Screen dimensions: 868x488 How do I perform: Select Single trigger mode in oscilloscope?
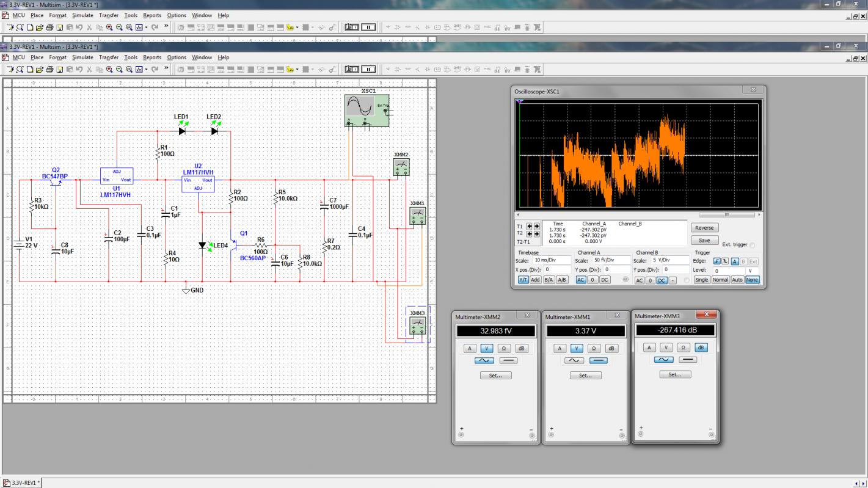[701, 280]
